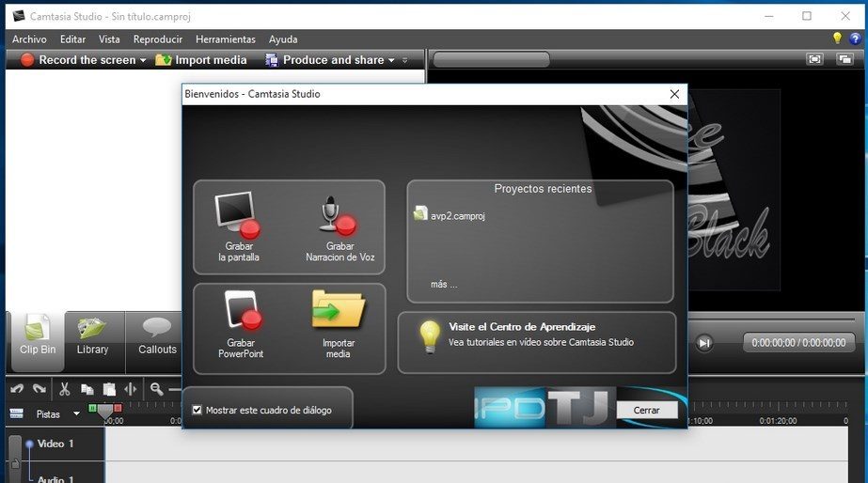Open the Herramientas menu

point(226,39)
